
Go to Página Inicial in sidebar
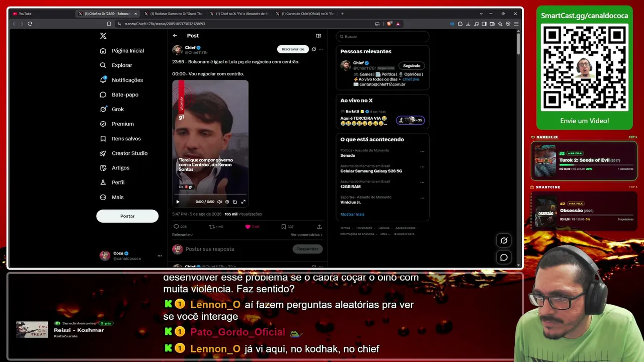pos(122,51)
